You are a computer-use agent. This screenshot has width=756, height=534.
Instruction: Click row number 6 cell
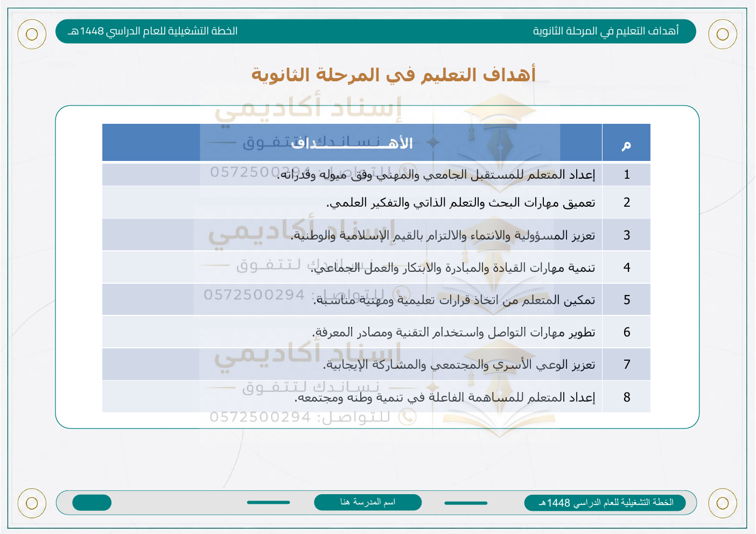[x=626, y=332]
